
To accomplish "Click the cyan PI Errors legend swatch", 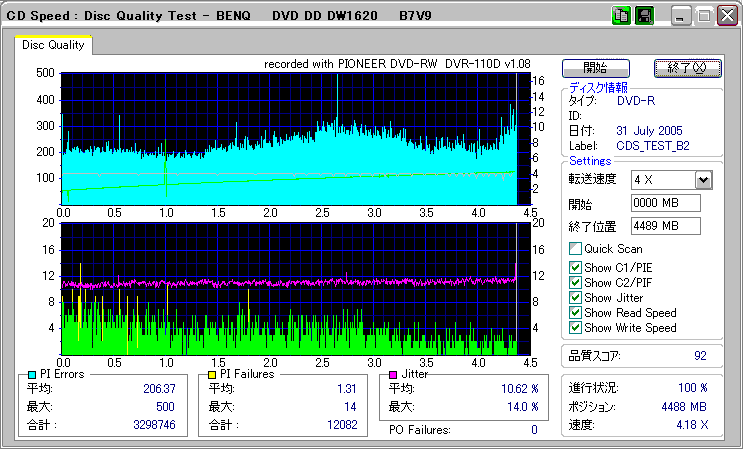I will coord(32,374).
